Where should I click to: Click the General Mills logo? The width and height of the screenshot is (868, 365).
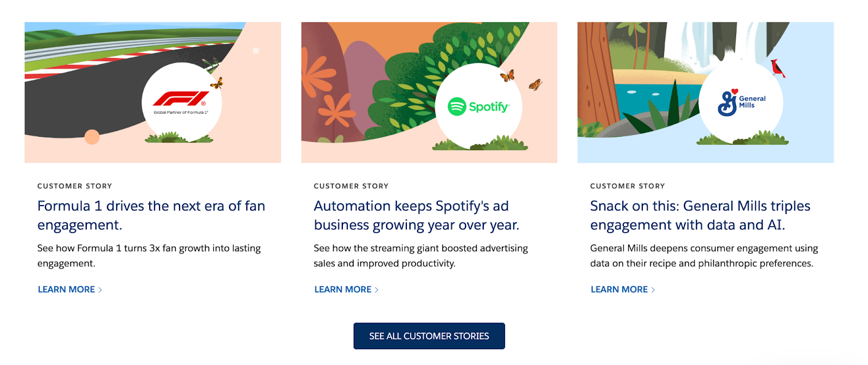pos(741,102)
